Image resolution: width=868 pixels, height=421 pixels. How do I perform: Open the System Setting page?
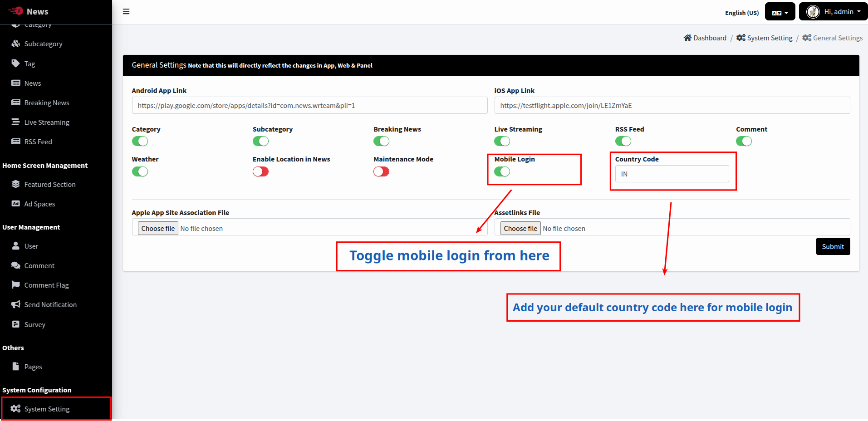point(46,409)
